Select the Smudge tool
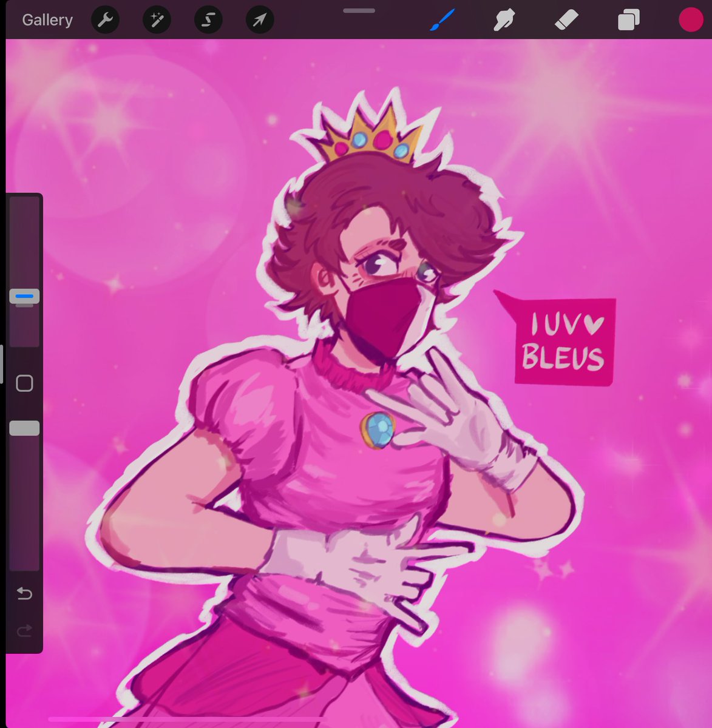 (504, 20)
